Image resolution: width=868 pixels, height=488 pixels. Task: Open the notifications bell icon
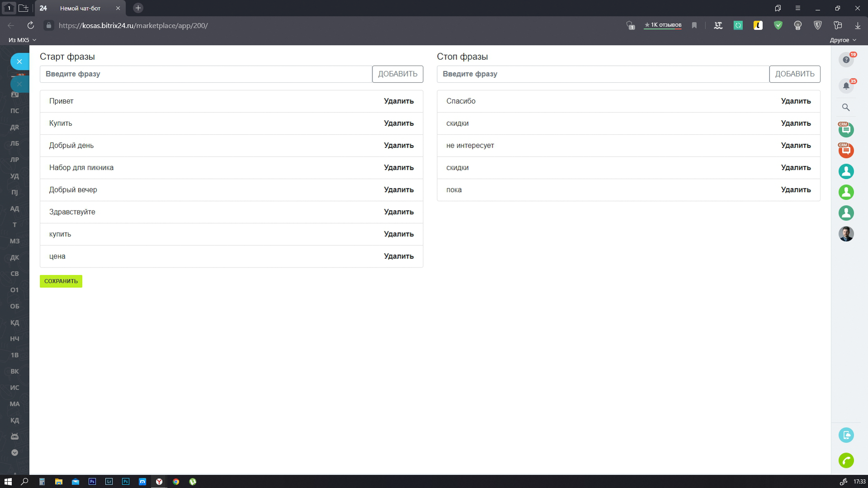pyautogui.click(x=846, y=86)
